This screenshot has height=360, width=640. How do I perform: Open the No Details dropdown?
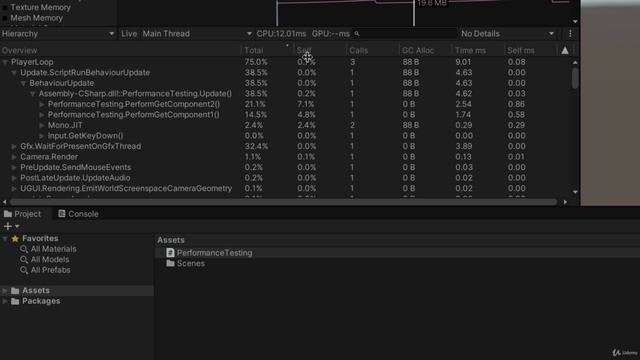507,34
